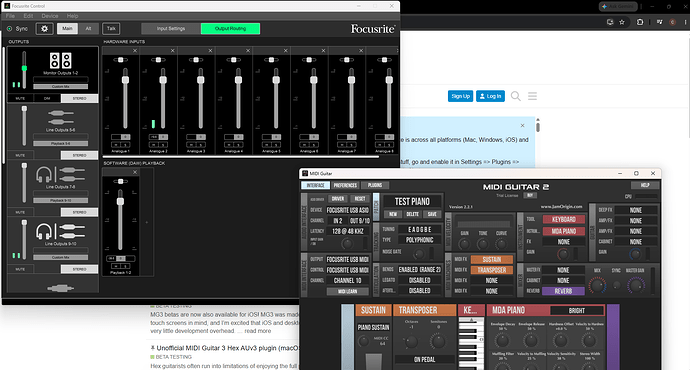Image resolution: width=690 pixels, height=370 pixels.
Task: Open Playback 5-6 source dropdown
Action: [61, 143]
